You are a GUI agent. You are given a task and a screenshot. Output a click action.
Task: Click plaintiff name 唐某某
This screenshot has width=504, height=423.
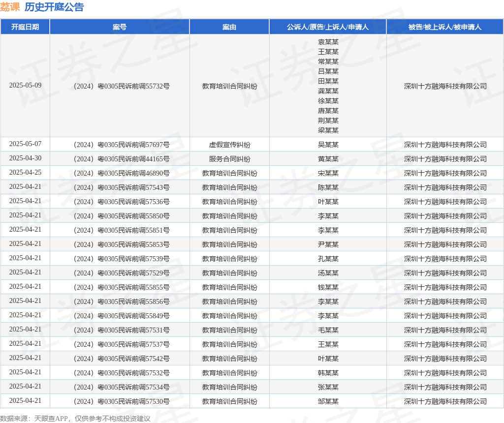[x=328, y=111]
